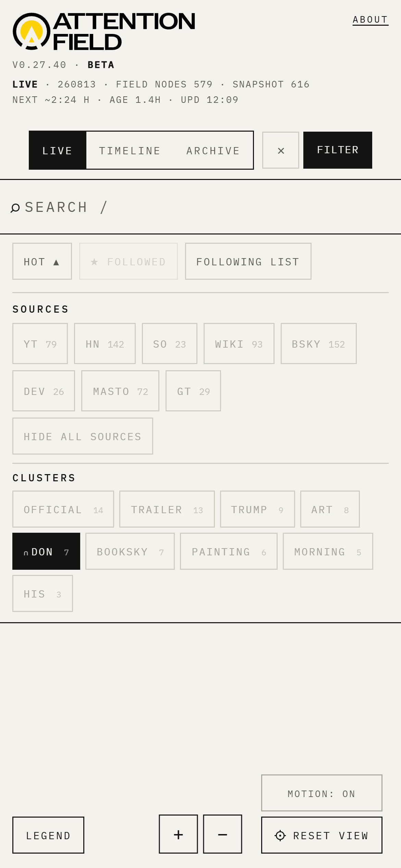Click the X clear button beside Filter

click(281, 150)
